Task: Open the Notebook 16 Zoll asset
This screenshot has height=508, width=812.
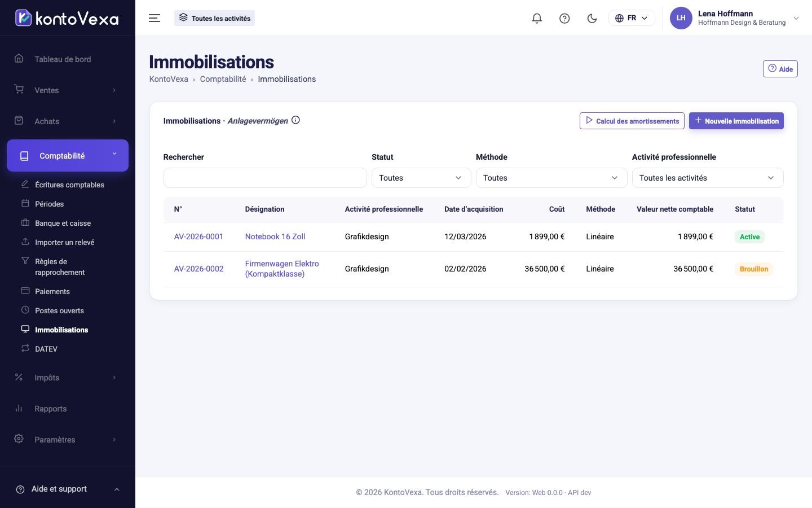Action: [x=275, y=237]
